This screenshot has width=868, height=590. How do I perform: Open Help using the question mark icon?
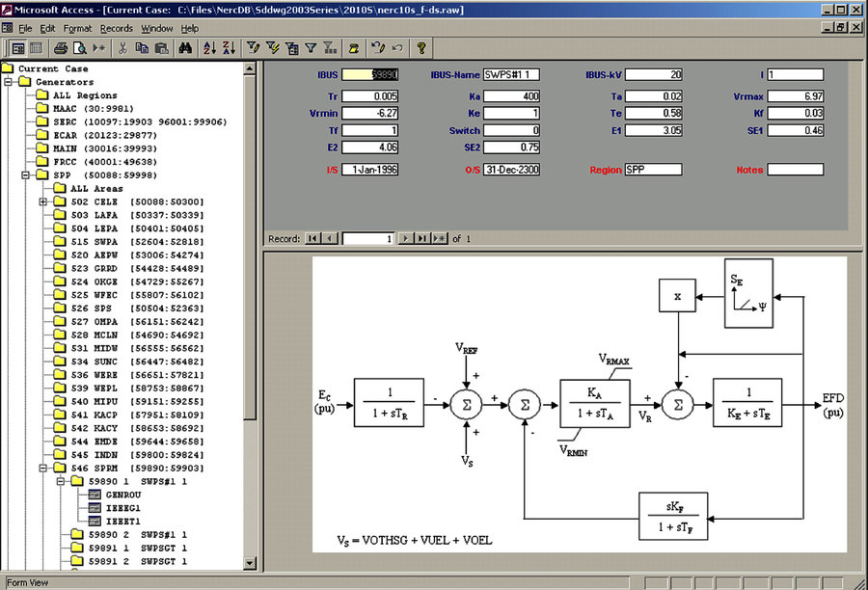(x=423, y=47)
